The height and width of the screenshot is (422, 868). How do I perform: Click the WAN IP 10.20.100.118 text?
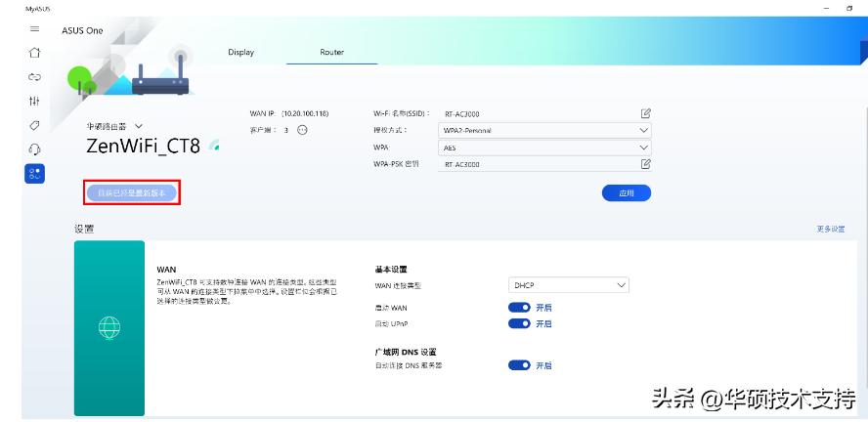305,113
